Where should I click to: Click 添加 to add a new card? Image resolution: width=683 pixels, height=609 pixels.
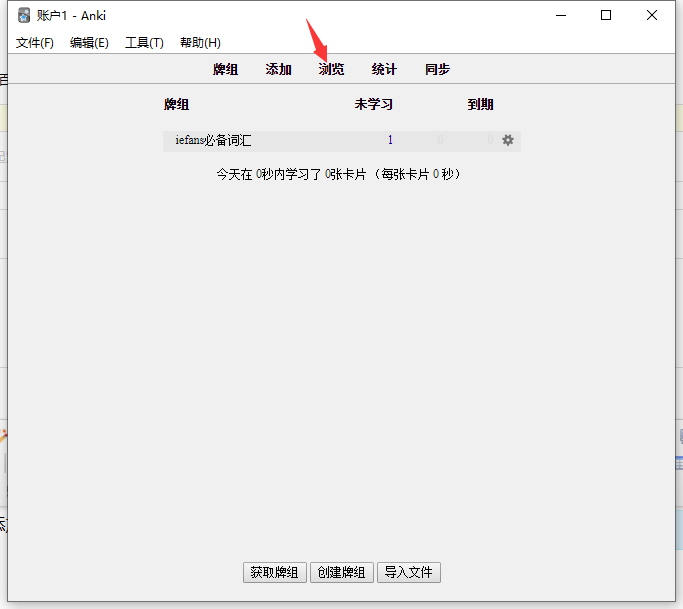pos(279,70)
